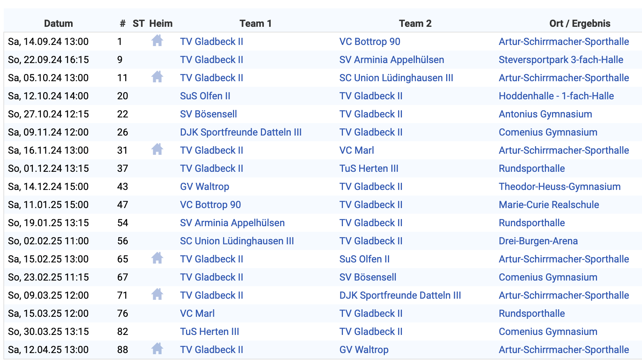
Task: Open SC Union Lüdinghausen III in match 11
Action: coord(396,78)
